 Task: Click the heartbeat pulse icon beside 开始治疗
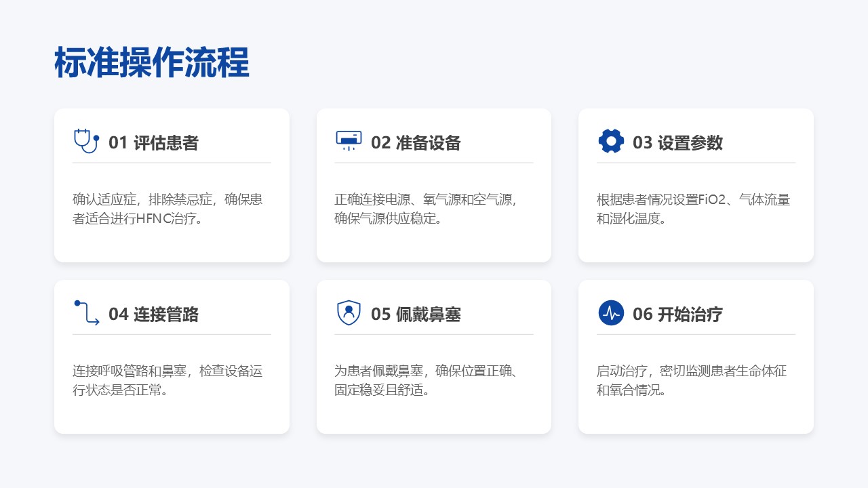pyautogui.click(x=611, y=312)
